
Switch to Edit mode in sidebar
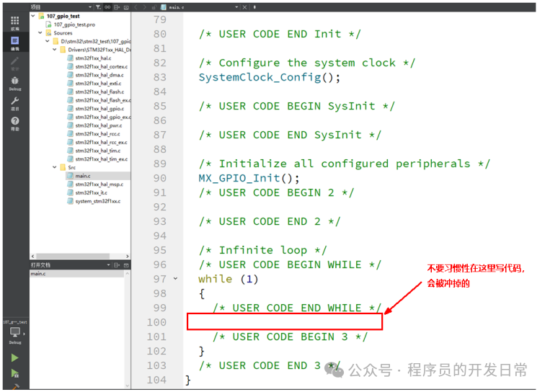(14, 41)
